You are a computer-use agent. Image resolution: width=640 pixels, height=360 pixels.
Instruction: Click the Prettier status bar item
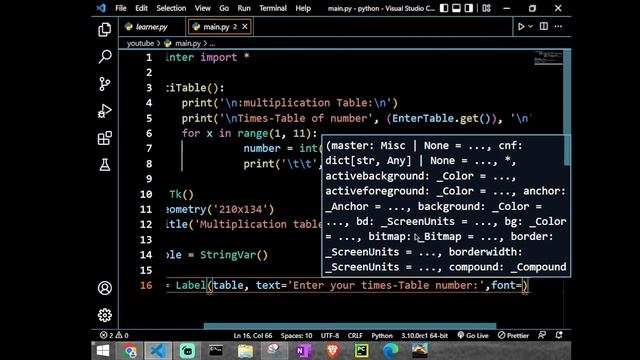[513, 335]
